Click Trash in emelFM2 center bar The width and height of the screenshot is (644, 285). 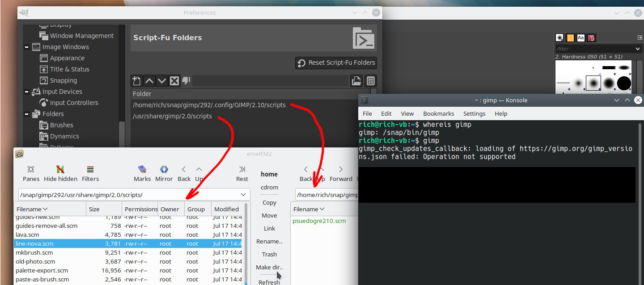click(x=269, y=254)
